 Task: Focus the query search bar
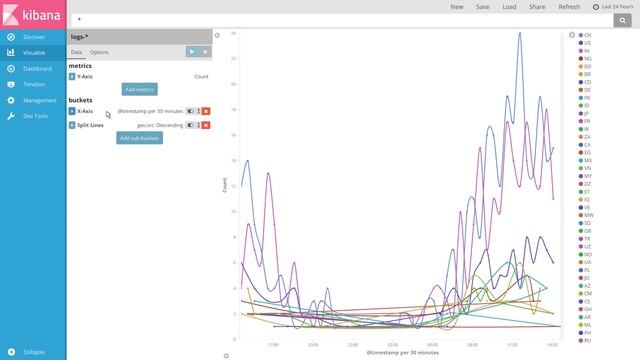342,20
